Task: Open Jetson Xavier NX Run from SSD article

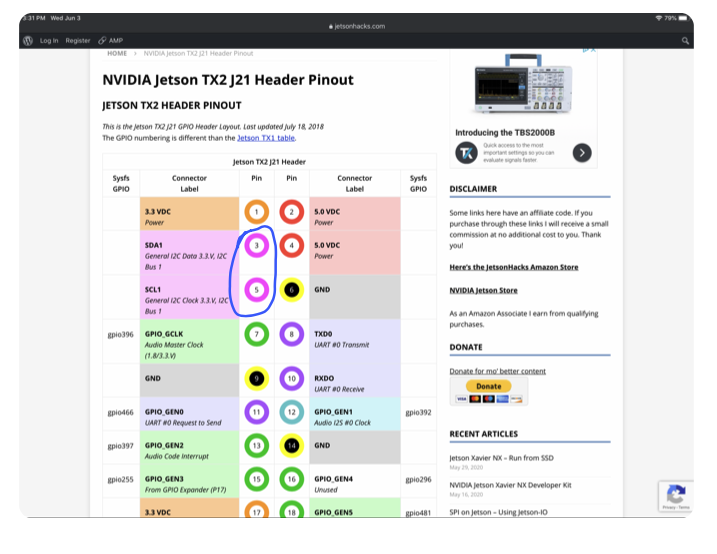Action: tap(501, 458)
